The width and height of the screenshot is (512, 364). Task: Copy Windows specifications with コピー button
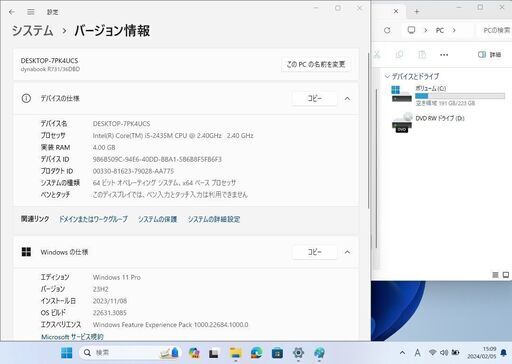pos(314,252)
